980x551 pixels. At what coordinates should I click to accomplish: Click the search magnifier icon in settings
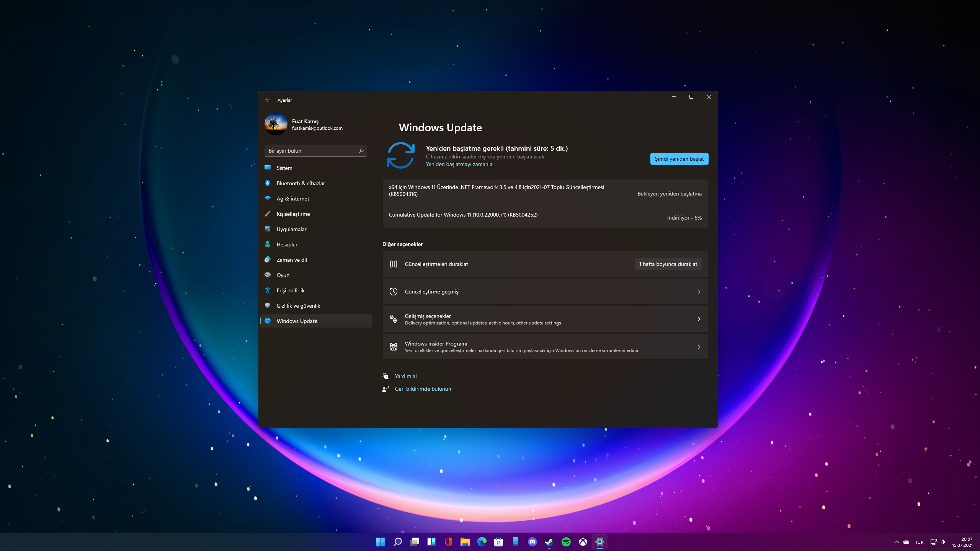[x=361, y=151]
